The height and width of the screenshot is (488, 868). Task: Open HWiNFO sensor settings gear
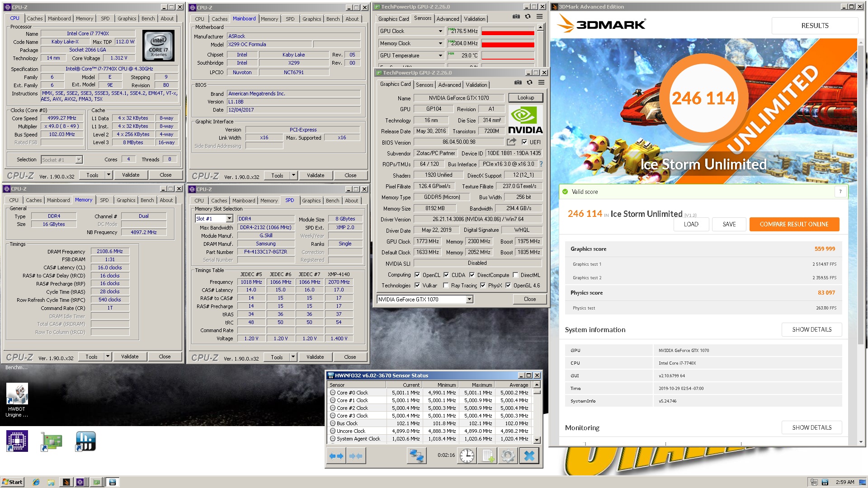click(x=508, y=456)
